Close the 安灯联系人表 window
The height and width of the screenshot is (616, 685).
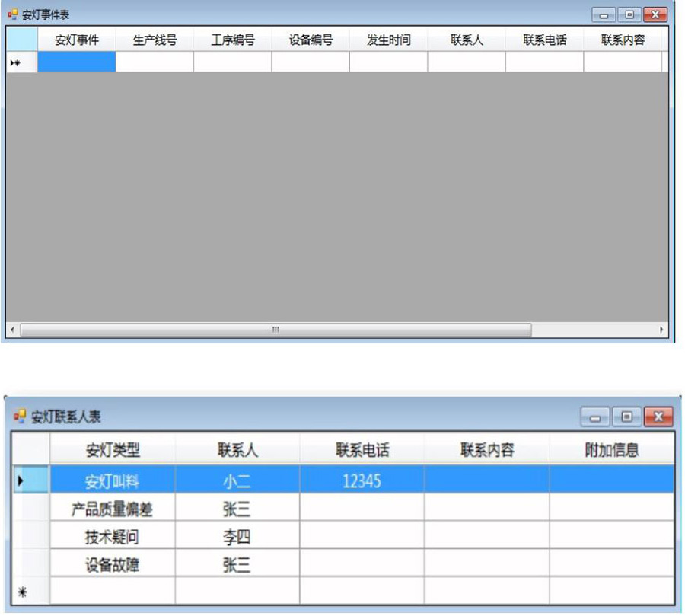[x=658, y=417]
